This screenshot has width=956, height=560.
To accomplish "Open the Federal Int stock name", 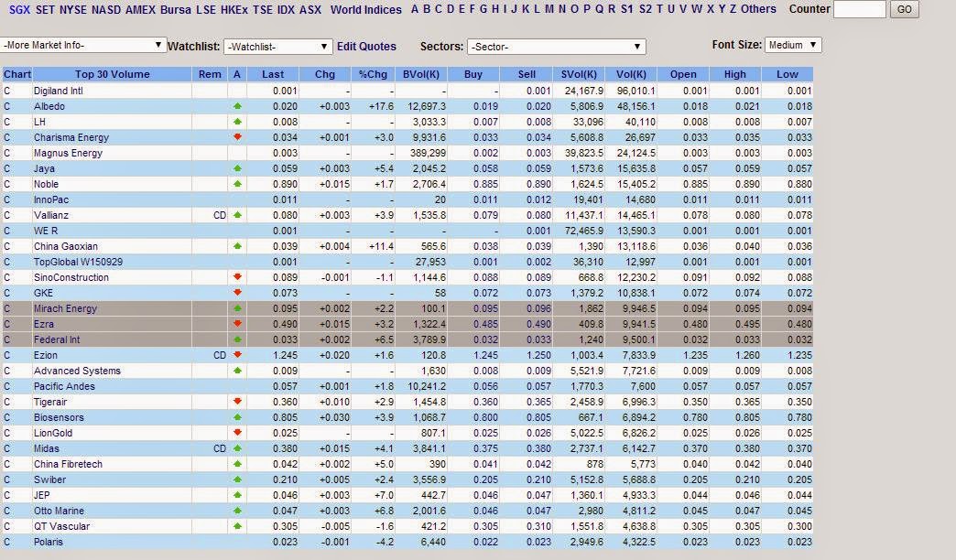I will point(57,339).
